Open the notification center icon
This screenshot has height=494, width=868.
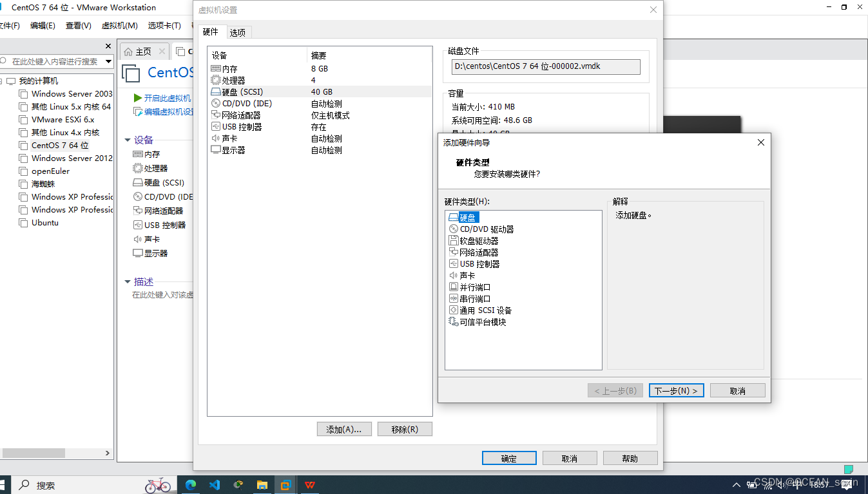(847, 484)
